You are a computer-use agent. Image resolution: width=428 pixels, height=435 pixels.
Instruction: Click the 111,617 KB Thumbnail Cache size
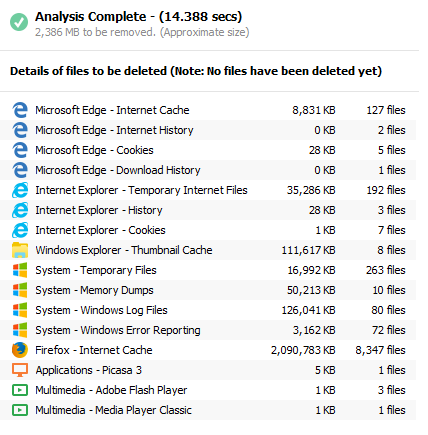[x=308, y=250]
